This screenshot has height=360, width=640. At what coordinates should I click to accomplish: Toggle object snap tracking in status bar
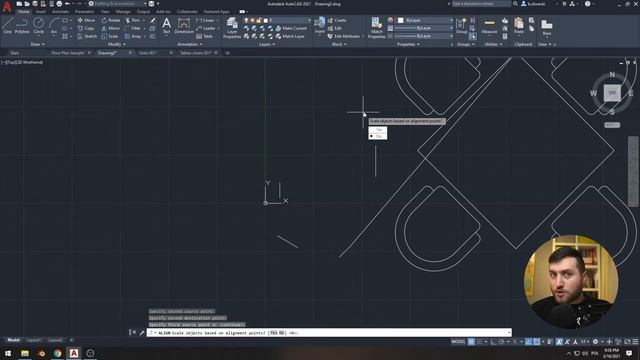point(529,342)
